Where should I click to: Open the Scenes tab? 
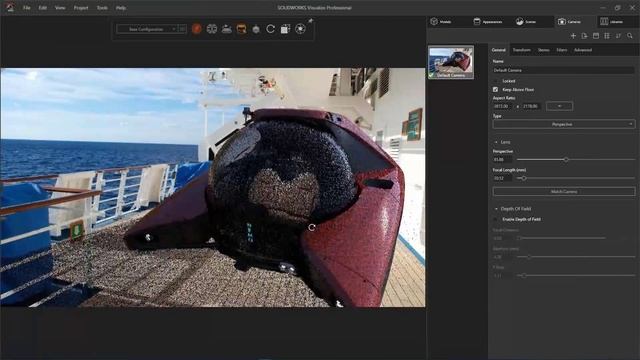coord(526,22)
